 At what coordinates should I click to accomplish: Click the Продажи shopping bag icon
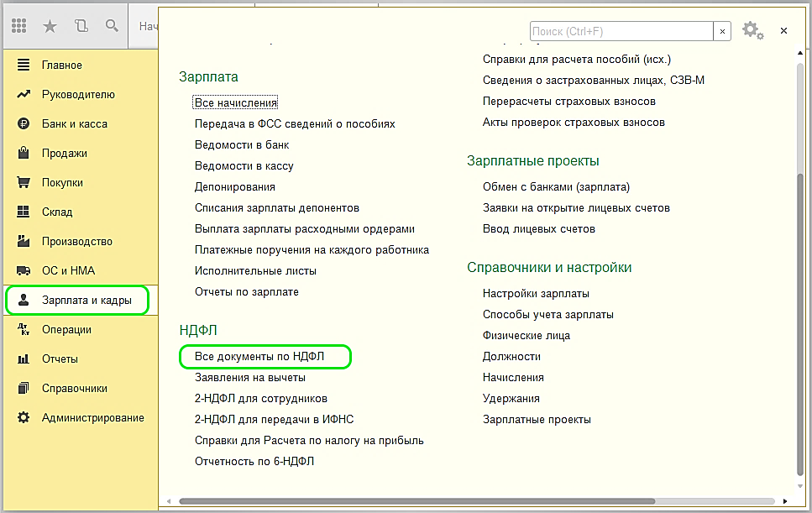click(24, 153)
